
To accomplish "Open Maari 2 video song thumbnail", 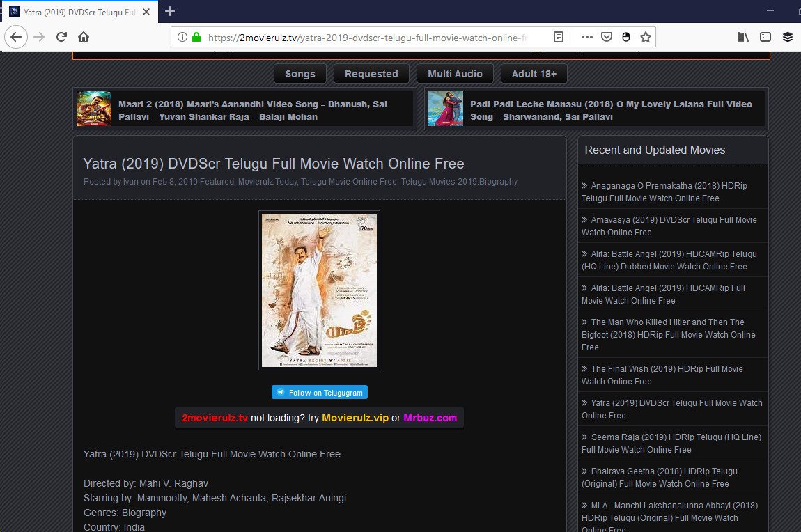I will (94, 109).
